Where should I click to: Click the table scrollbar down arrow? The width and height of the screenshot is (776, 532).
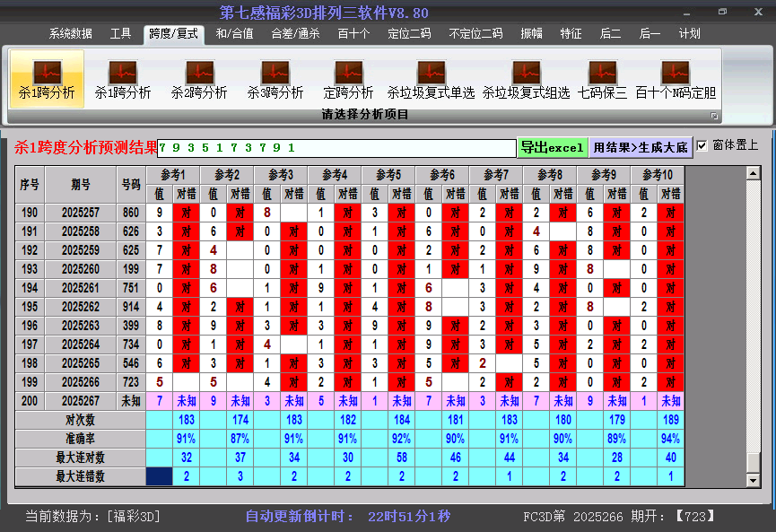tap(754, 480)
